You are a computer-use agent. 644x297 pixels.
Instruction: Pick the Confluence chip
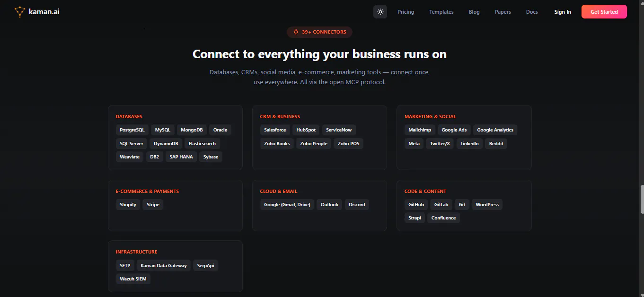[x=443, y=218]
